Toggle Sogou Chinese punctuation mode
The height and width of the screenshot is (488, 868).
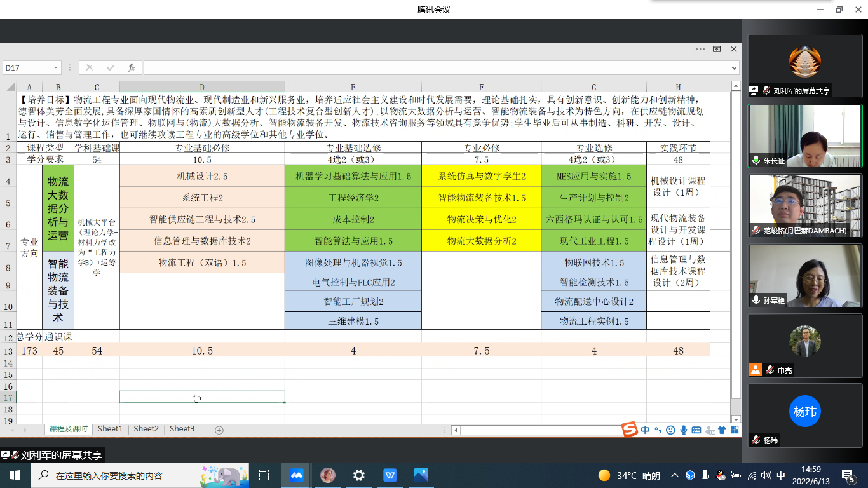coord(658,430)
